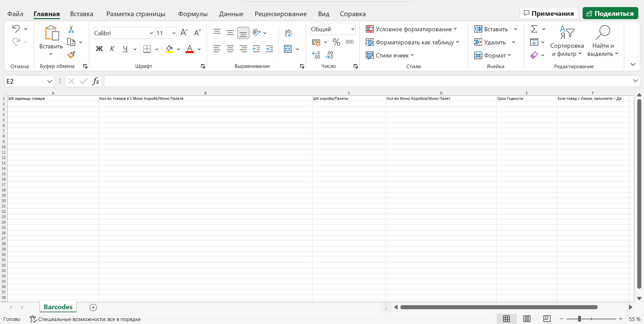Click the AutoSum sigma icon
The width and height of the screenshot is (644, 324).
[x=534, y=29]
